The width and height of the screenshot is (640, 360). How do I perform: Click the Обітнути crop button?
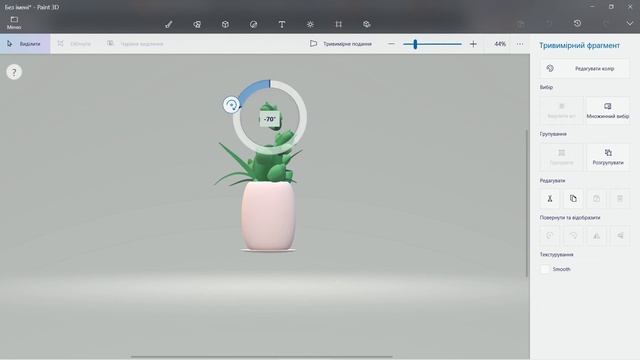coord(74,44)
